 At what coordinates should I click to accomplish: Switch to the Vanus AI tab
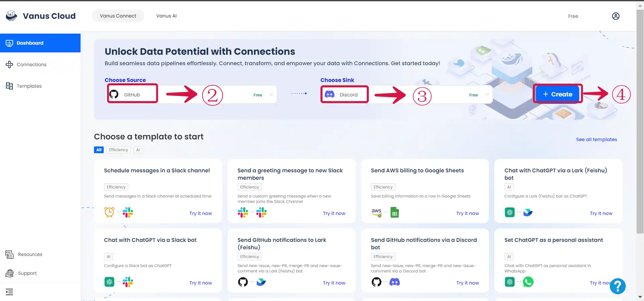click(x=166, y=16)
